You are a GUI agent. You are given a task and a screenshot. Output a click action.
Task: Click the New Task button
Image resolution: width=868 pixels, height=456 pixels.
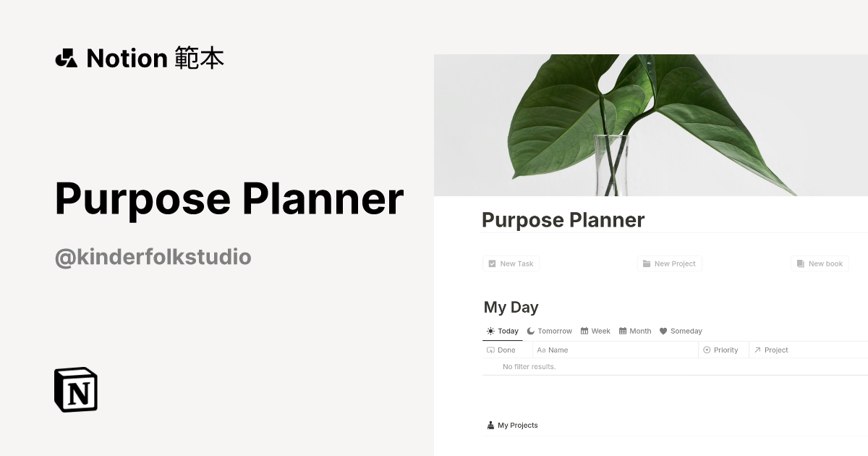511,263
